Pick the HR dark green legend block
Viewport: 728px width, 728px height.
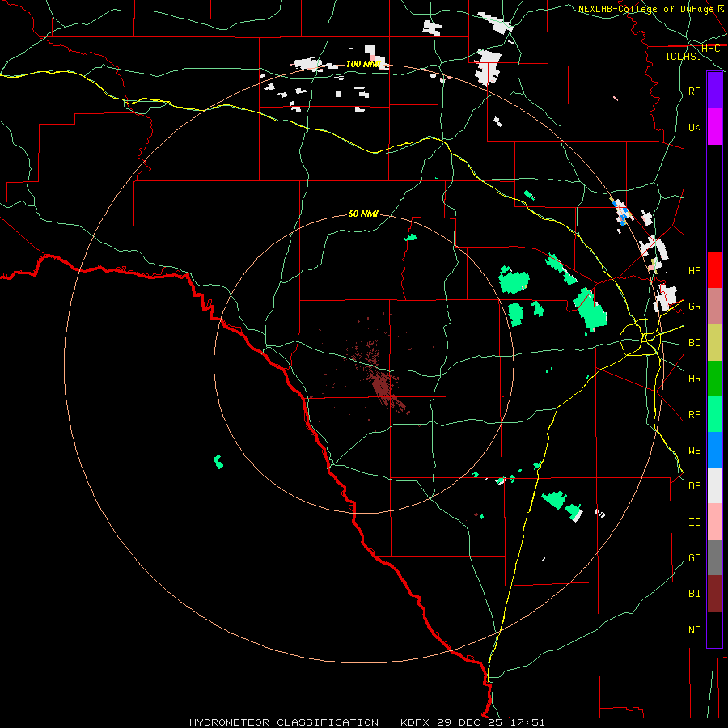point(714,379)
